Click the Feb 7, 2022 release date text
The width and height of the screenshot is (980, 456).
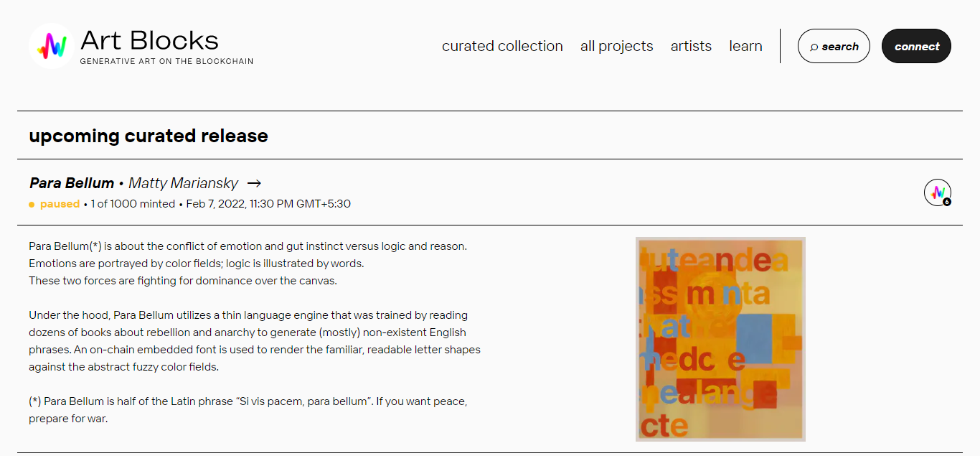pos(268,204)
